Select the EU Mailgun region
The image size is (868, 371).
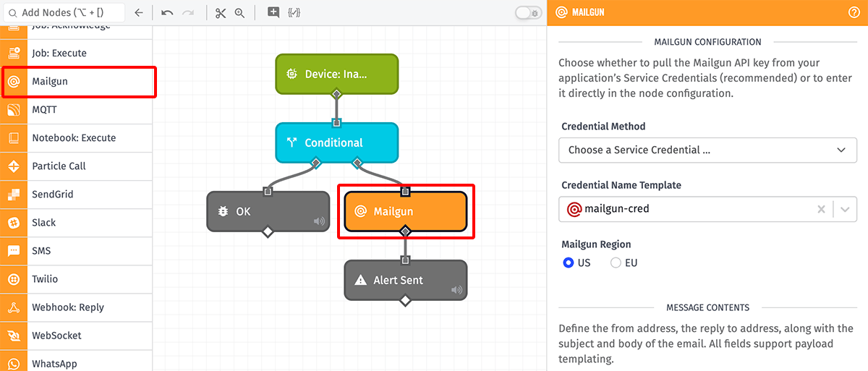click(616, 263)
